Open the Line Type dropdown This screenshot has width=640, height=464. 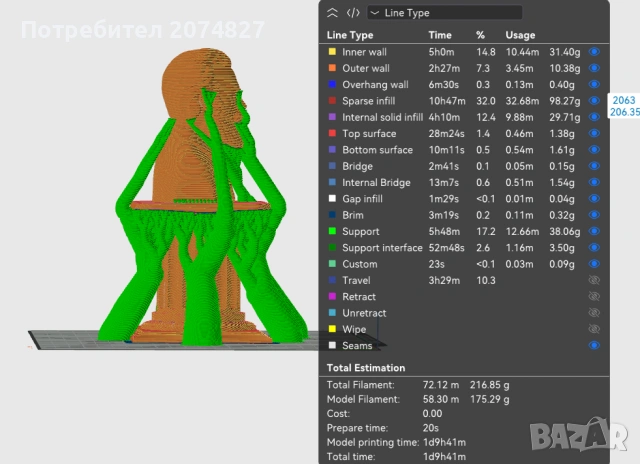(445, 13)
